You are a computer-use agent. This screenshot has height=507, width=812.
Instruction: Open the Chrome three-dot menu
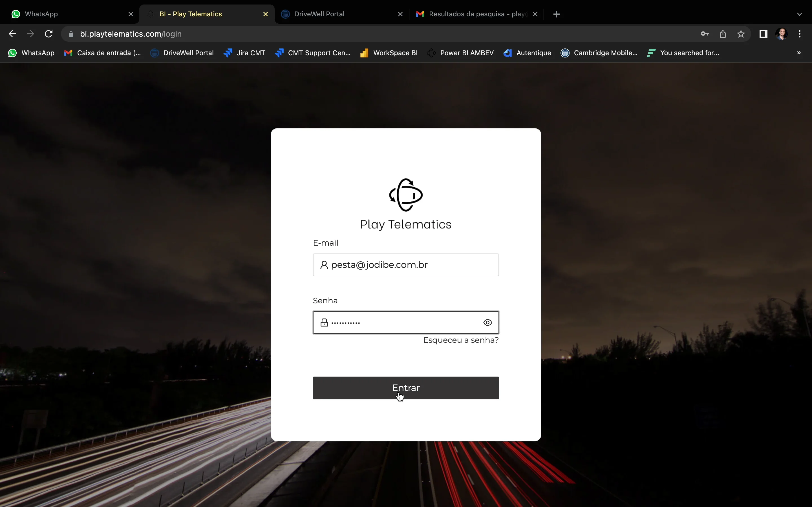coord(800,34)
